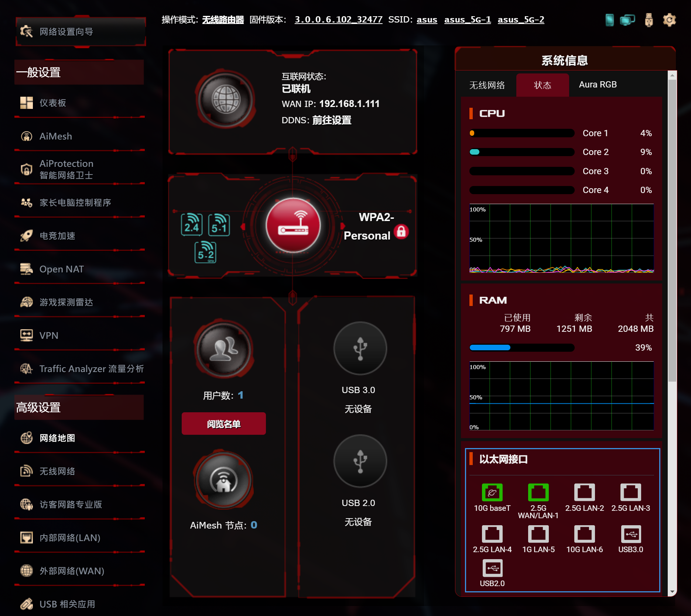
Task: Click the WPA2-Personal security text
Action: [x=369, y=226]
